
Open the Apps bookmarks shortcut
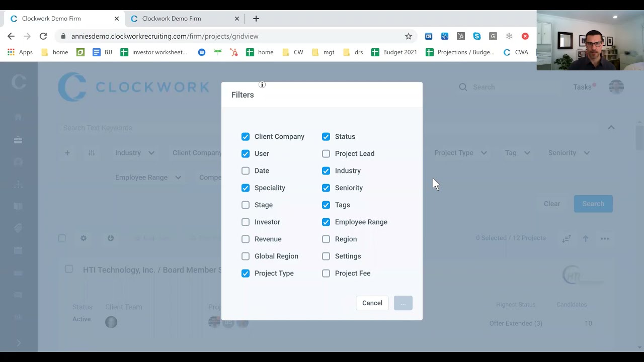click(x=20, y=52)
